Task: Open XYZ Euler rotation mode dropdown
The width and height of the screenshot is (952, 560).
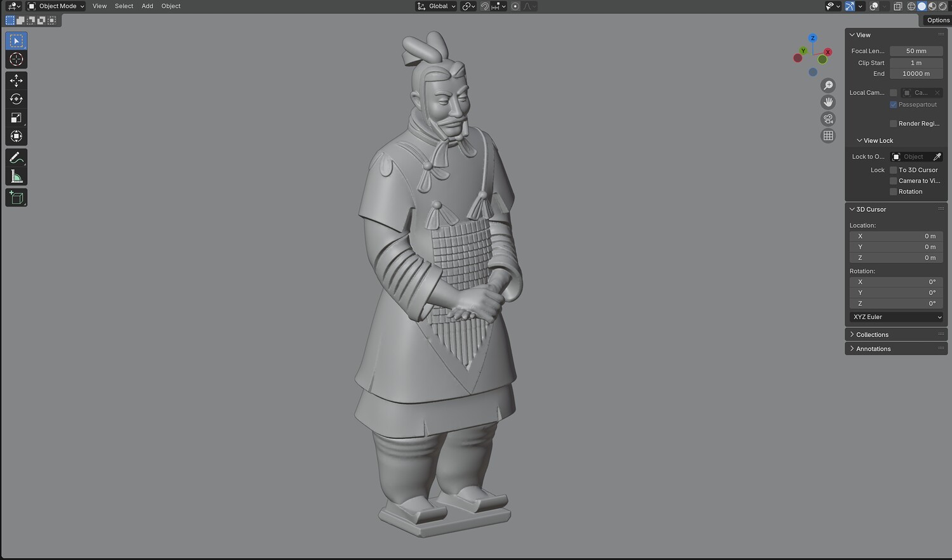Action: point(897,317)
